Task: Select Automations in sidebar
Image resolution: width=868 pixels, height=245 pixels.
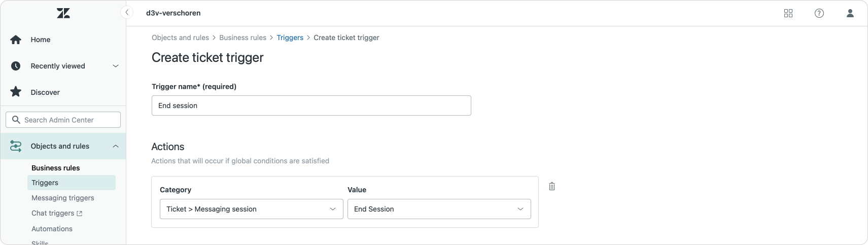Action: 52,229
